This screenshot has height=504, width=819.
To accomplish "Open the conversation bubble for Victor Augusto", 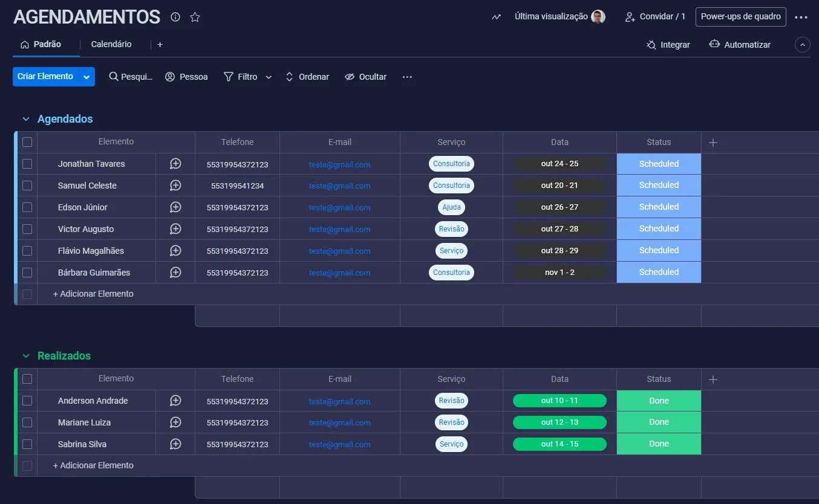I will tap(175, 229).
